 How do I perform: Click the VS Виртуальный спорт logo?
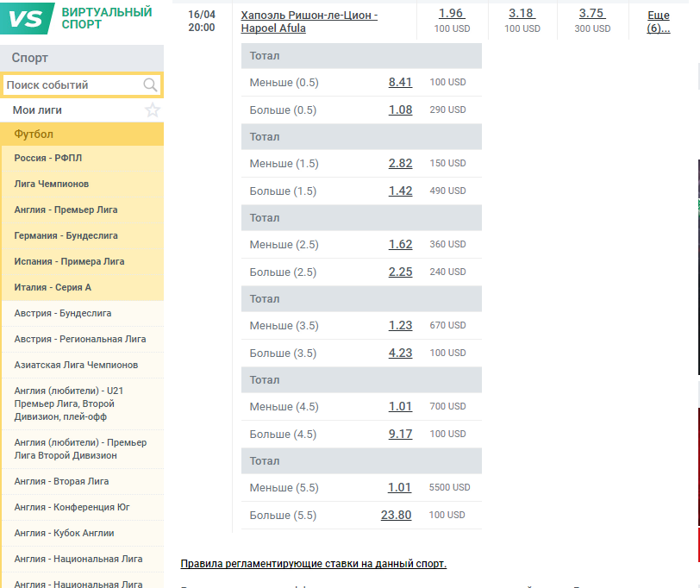[82, 18]
